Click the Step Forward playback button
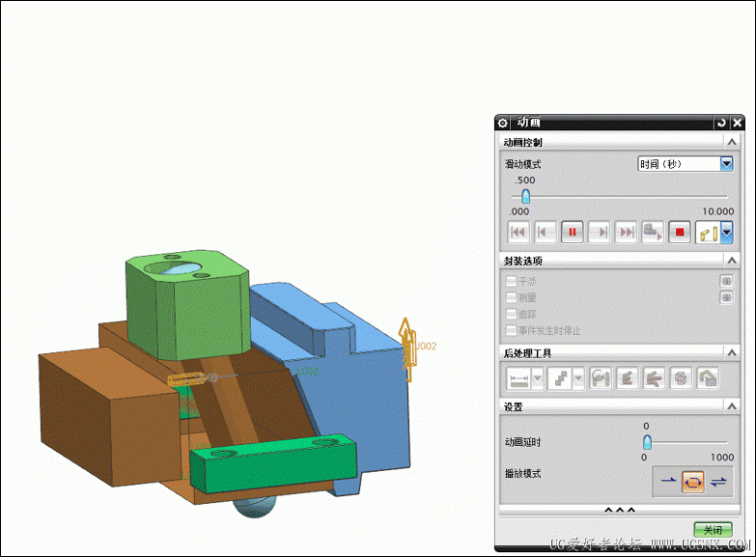Viewport: 756px width, 557px height. [x=600, y=232]
